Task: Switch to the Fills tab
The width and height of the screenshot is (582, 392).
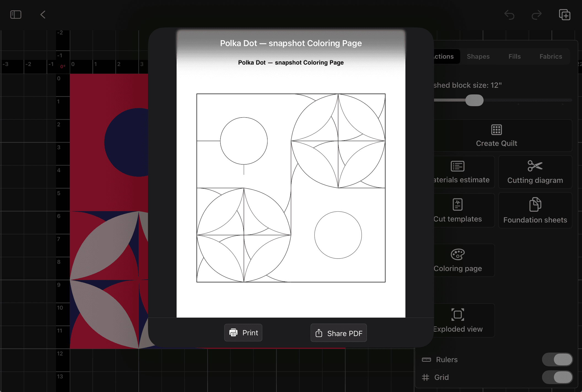Action: click(514, 56)
